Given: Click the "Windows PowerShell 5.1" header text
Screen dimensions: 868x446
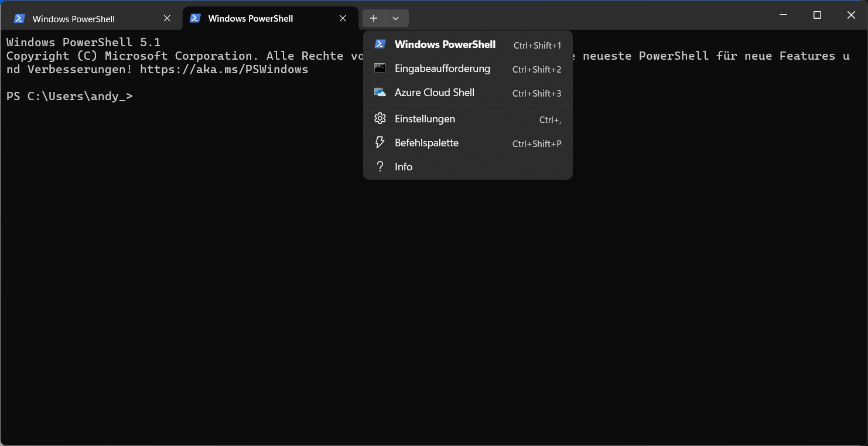Looking at the screenshot, I should tap(83, 42).
